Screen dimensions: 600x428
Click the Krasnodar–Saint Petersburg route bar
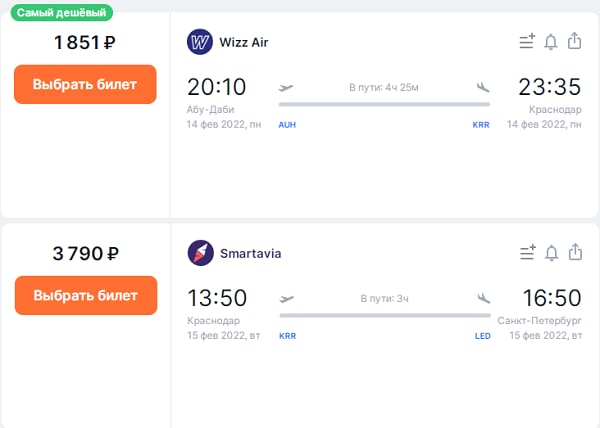(x=385, y=315)
